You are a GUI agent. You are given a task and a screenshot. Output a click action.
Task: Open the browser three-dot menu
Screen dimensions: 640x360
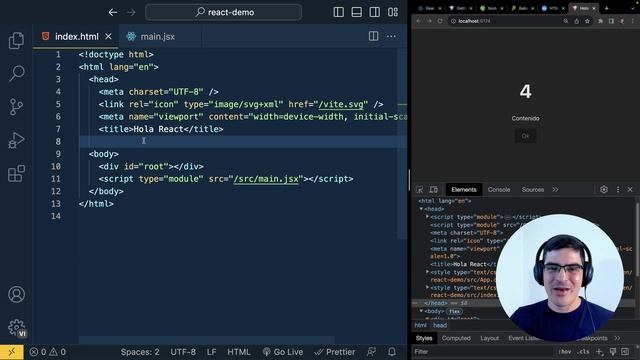click(x=633, y=21)
